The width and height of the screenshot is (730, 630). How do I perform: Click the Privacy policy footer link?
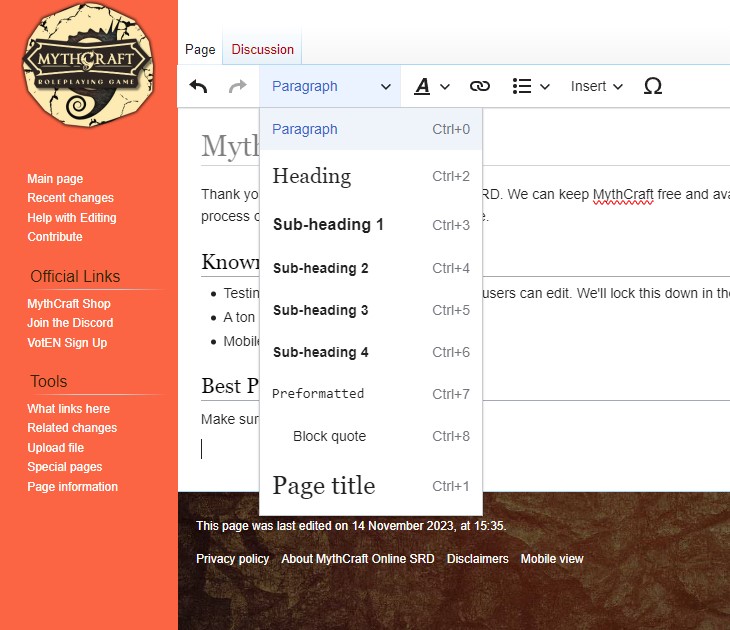point(232,559)
